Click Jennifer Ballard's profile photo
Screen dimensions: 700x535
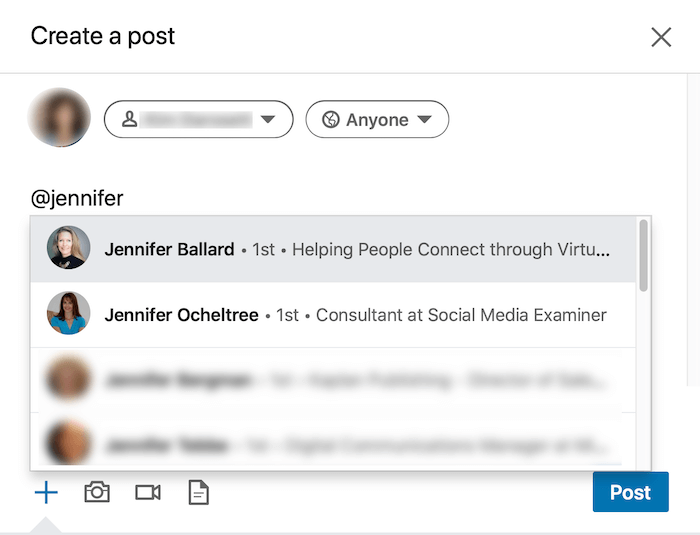[69, 249]
